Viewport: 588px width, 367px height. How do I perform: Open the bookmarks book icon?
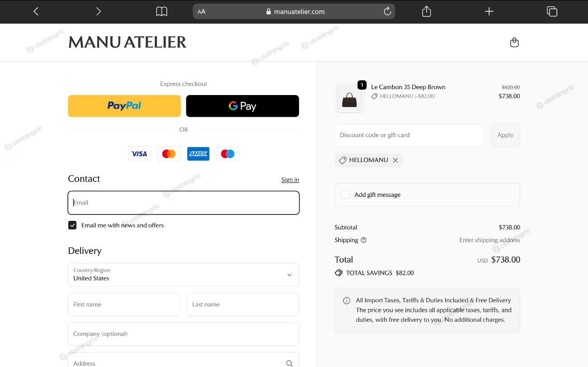point(161,11)
